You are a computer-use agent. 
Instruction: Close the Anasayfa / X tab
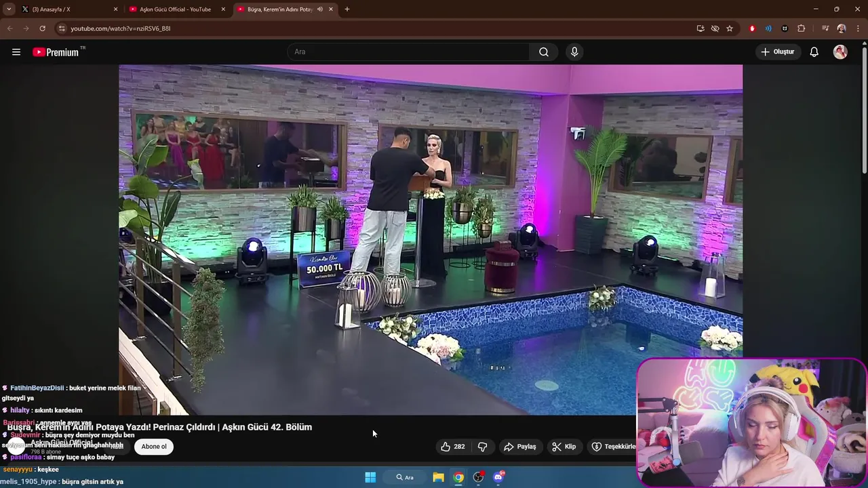point(115,9)
